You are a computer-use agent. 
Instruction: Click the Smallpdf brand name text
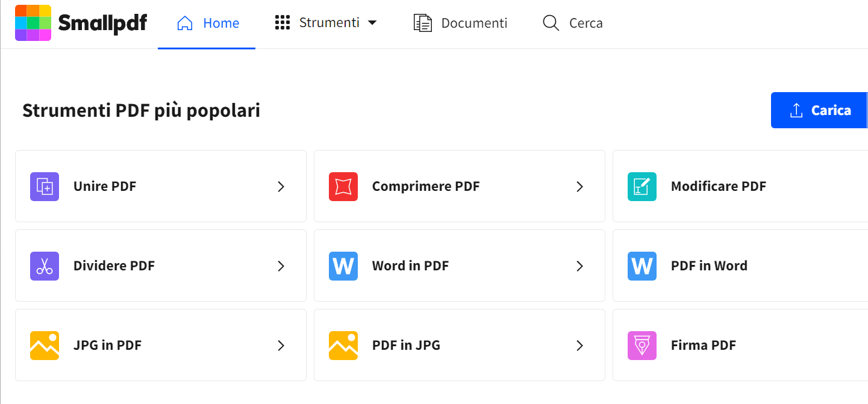click(102, 23)
